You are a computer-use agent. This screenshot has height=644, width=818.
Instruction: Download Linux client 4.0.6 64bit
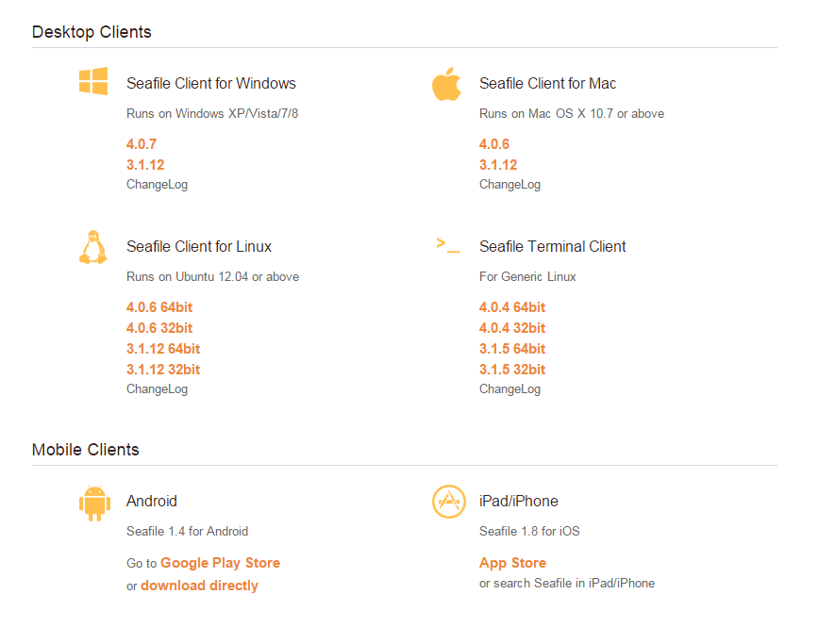pyautogui.click(x=159, y=307)
